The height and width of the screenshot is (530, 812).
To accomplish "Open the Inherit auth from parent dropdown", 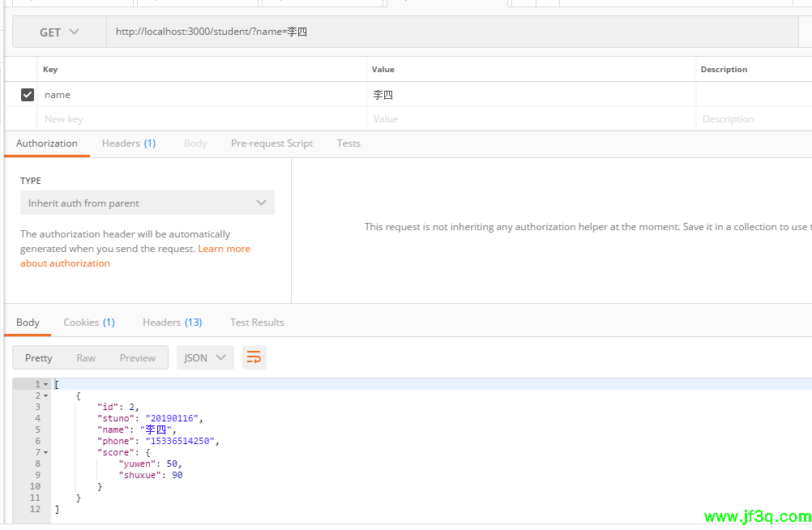I will (x=147, y=203).
